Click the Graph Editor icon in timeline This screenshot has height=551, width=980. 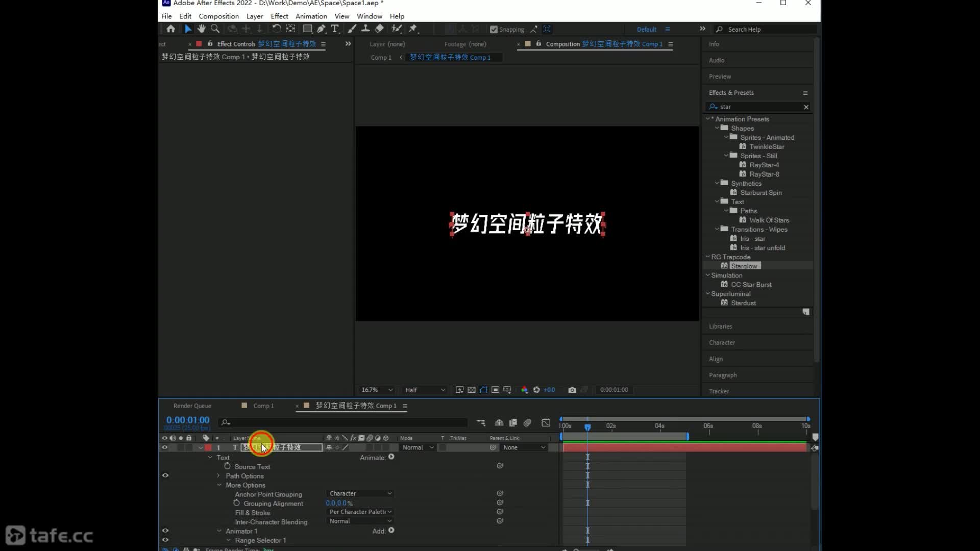[546, 423]
